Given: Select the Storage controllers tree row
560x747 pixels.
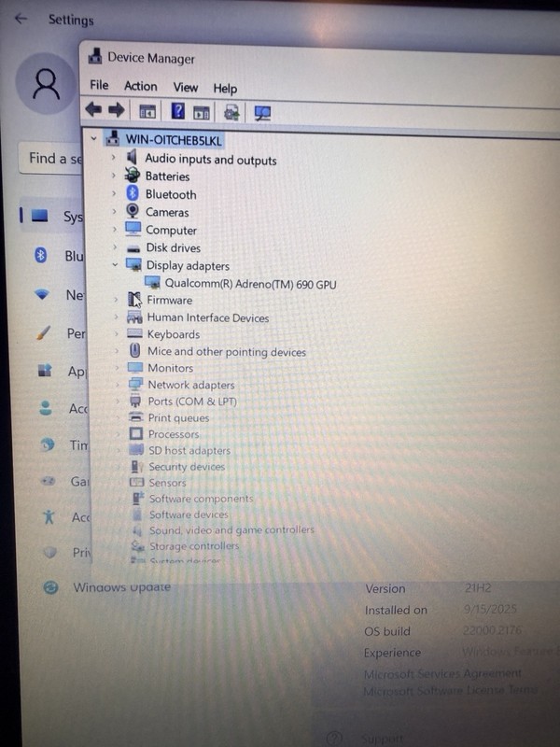Looking at the screenshot, I should pos(194,546).
